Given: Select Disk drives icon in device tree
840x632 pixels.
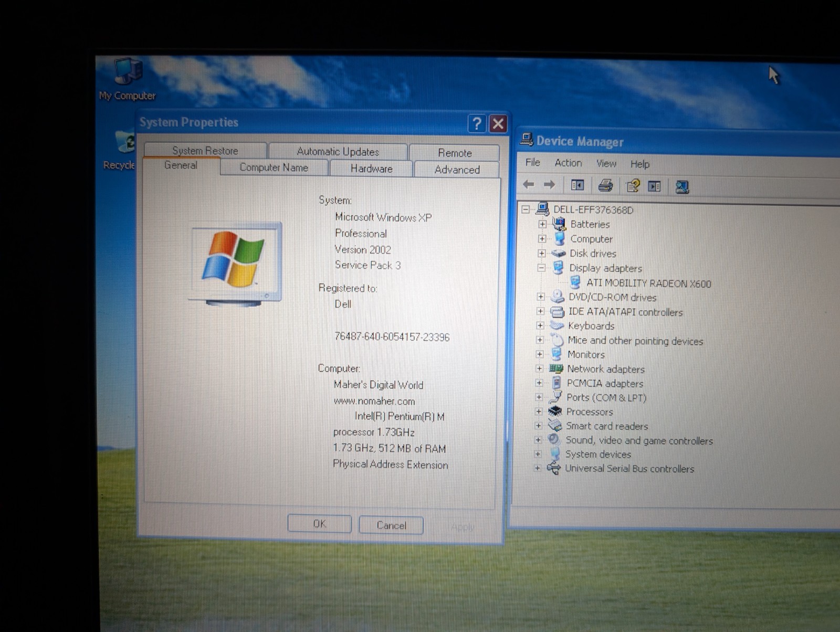Looking at the screenshot, I should point(558,253).
